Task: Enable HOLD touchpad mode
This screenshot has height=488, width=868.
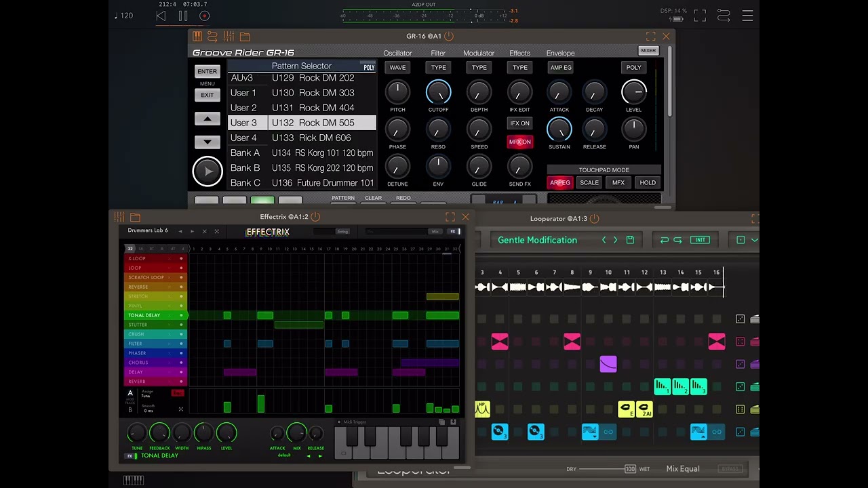Action: pyautogui.click(x=648, y=182)
